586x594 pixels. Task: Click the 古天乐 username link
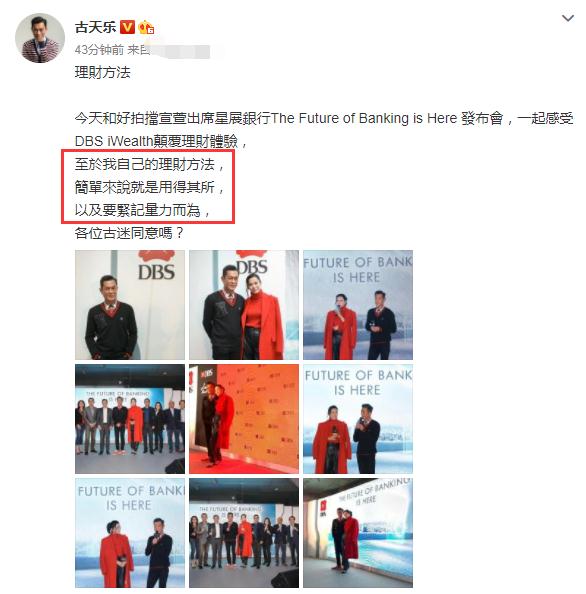click(95, 27)
